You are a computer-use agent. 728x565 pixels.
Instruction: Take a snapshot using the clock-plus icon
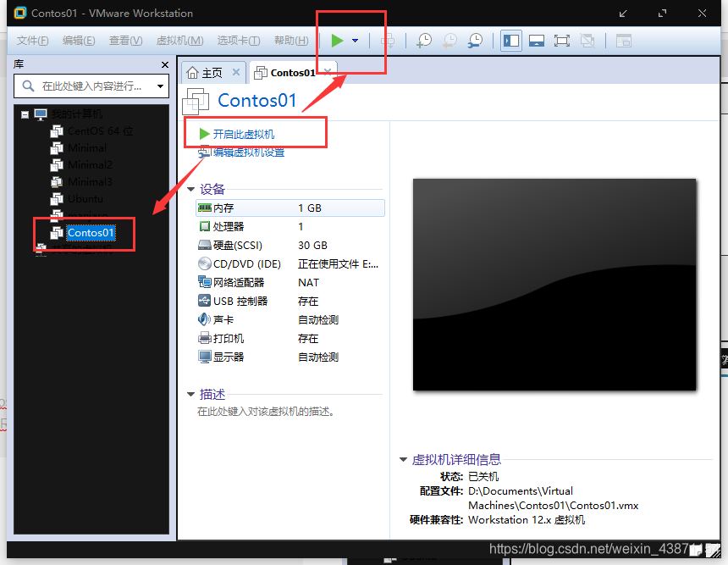pyautogui.click(x=424, y=41)
